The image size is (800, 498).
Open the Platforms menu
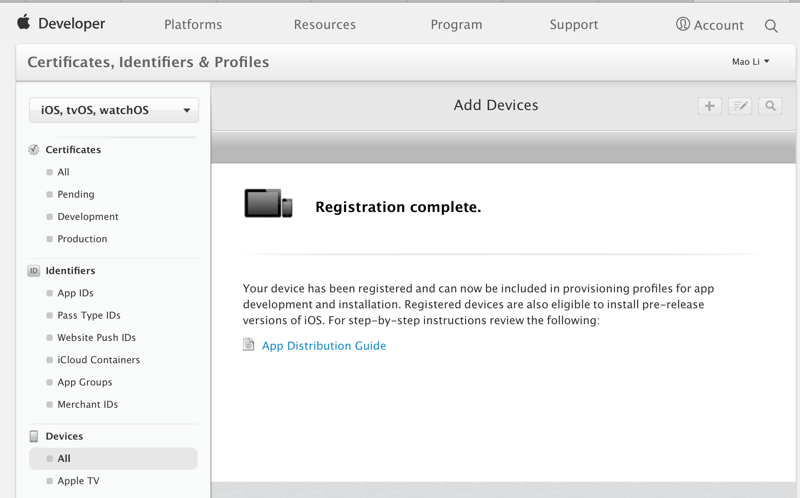click(x=193, y=25)
